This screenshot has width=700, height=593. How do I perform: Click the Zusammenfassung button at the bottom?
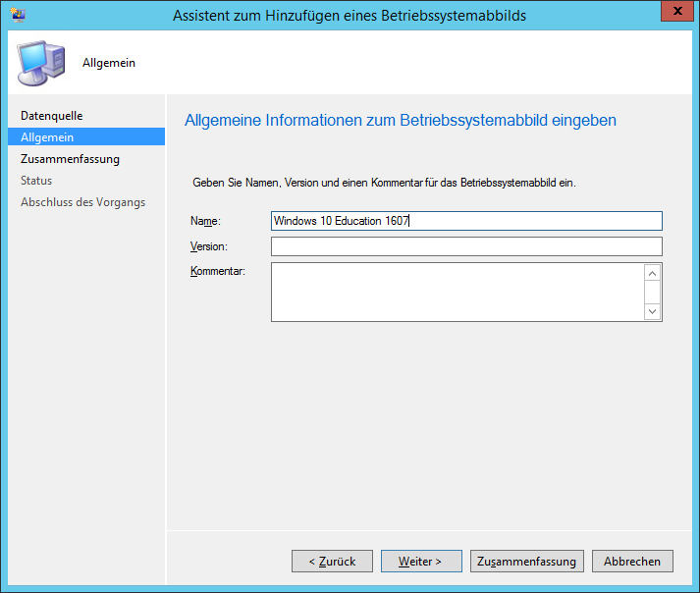tap(527, 562)
